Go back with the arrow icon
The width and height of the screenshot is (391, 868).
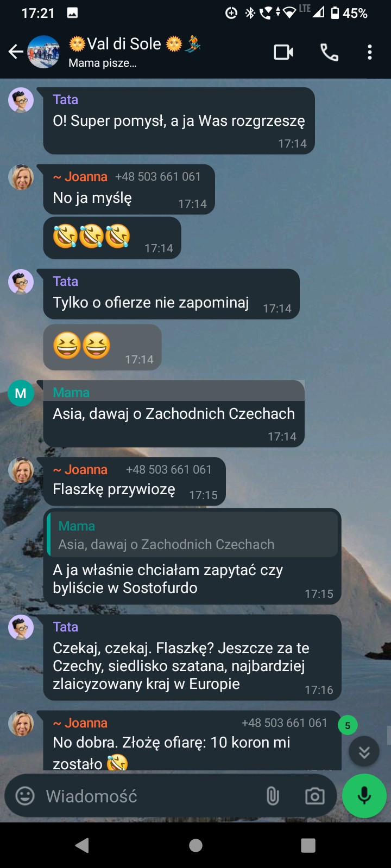(x=16, y=52)
